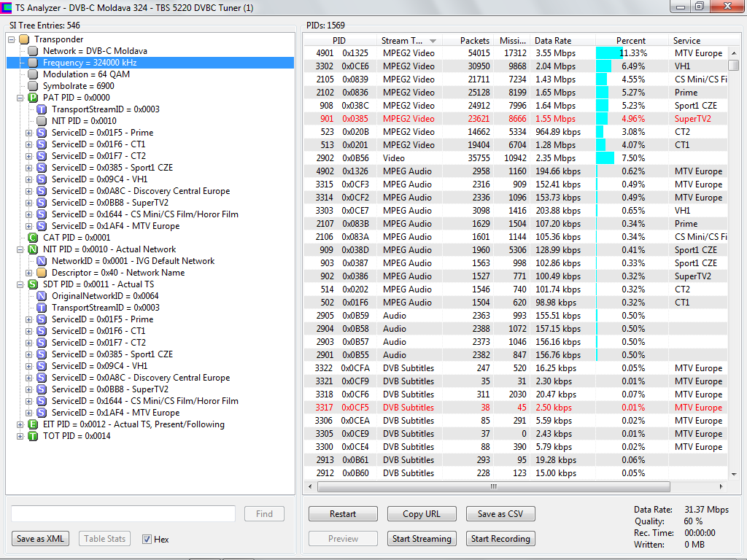This screenshot has width=747, height=560.
Task: Select the PID 2902 Video row
Action: (516, 158)
